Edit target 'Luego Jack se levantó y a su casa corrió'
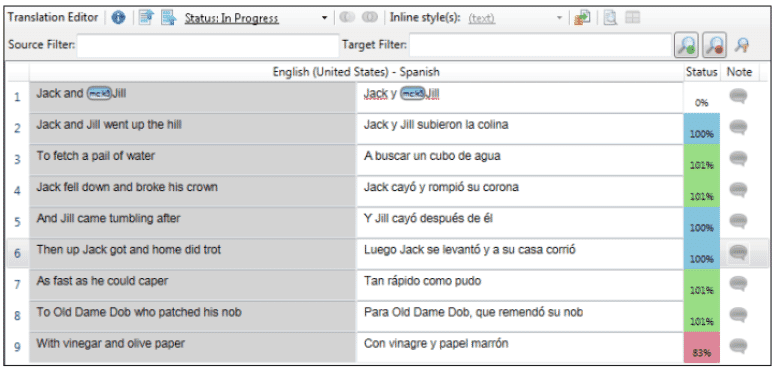 point(470,250)
